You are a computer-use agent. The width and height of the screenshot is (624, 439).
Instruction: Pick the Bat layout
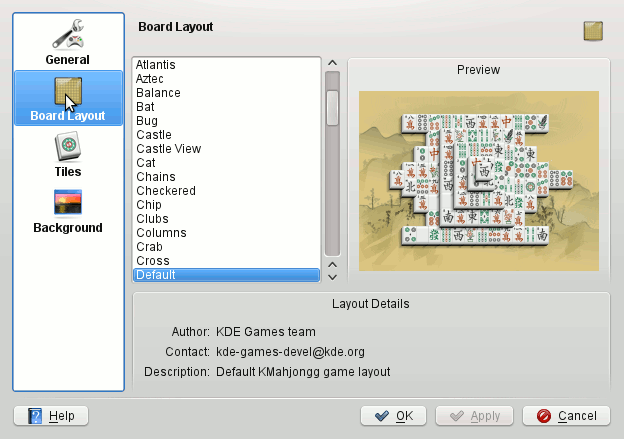(145, 107)
